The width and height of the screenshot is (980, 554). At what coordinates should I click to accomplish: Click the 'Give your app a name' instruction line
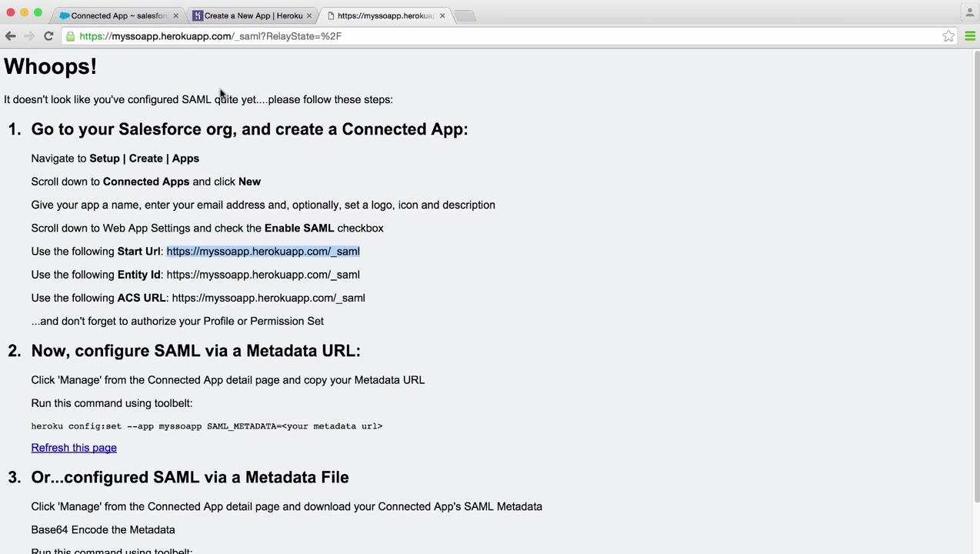263,205
